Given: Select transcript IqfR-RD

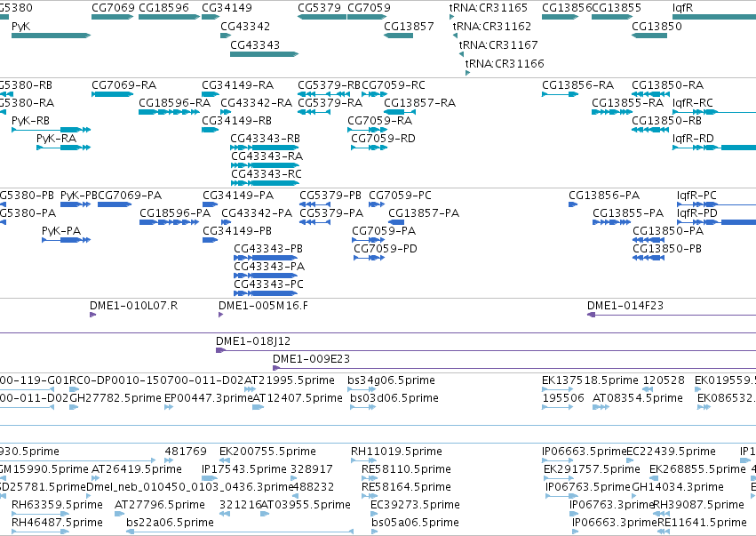Looking at the screenshot, I should point(714,148).
